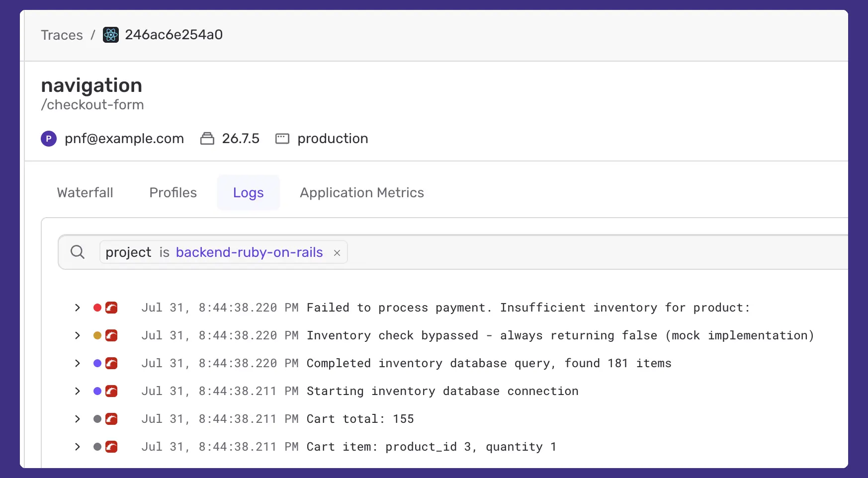Expand the 'Cart total: 155' log row
This screenshot has width=868, height=478.
(78, 419)
